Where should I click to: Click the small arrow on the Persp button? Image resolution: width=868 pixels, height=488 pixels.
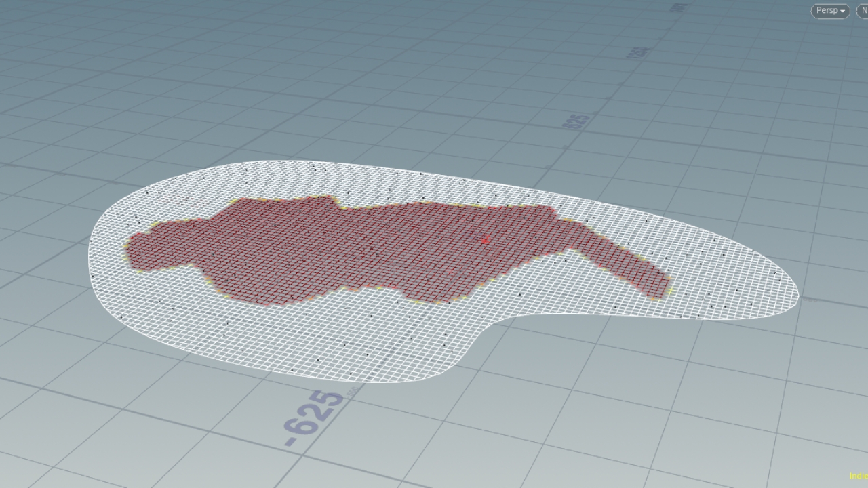[x=842, y=11]
